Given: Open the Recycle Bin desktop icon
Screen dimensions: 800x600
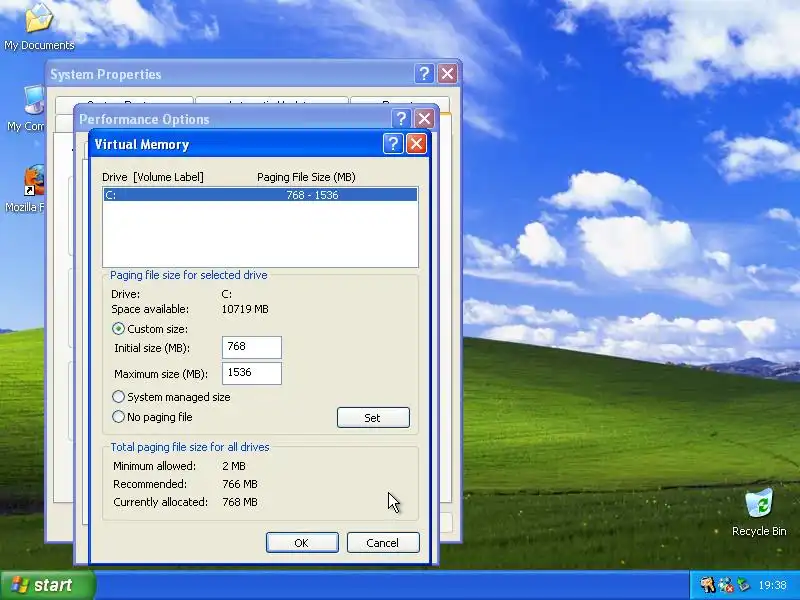Looking at the screenshot, I should (759, 512).
